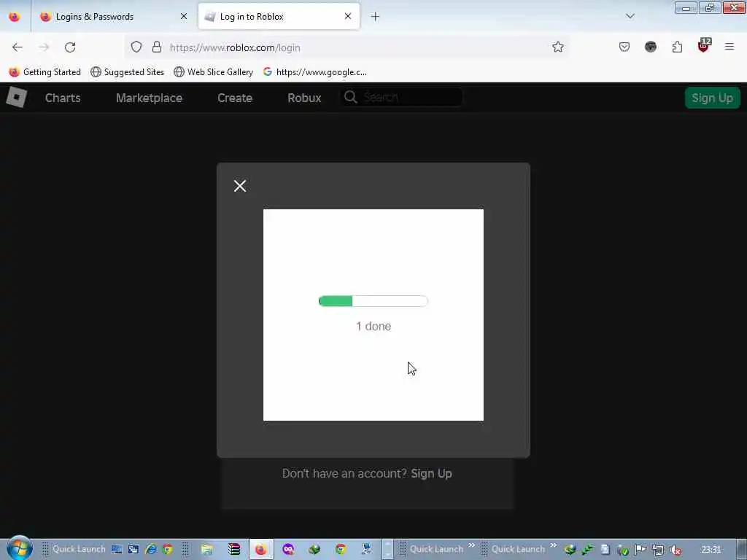Viewport: 747px width, 560px height.
Task: Close the Logins & Passwords tab
Action: 183,16
